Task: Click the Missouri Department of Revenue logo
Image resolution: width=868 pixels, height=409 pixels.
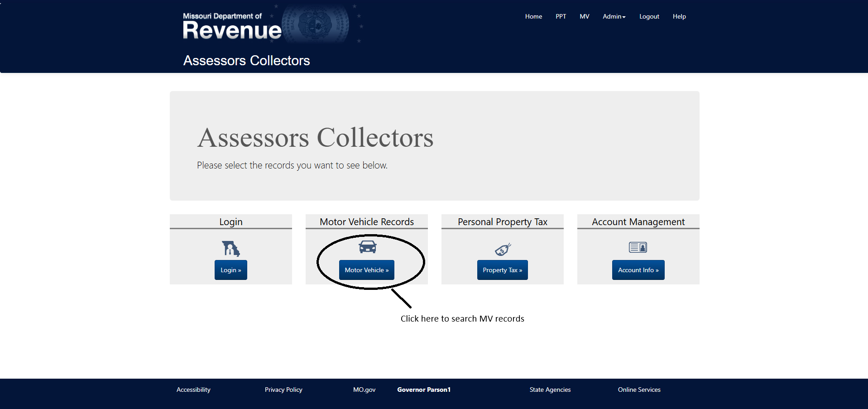Action: tap(232, 26)
